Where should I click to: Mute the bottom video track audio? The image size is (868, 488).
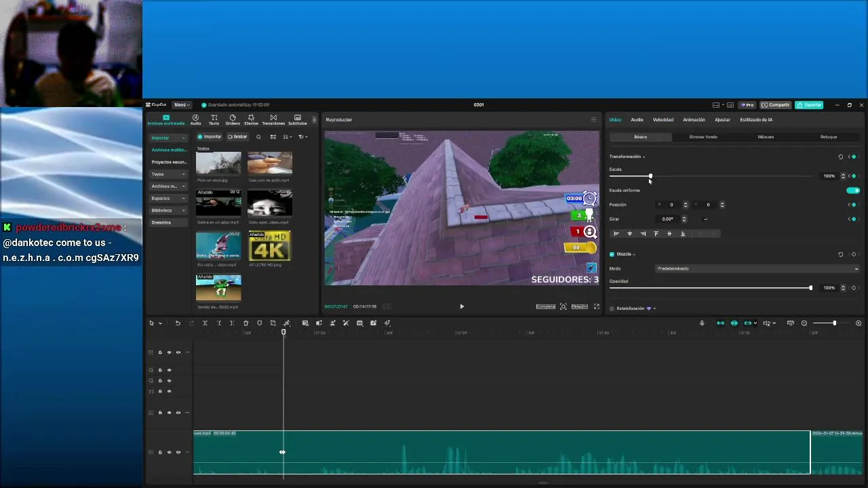[178, 452]
